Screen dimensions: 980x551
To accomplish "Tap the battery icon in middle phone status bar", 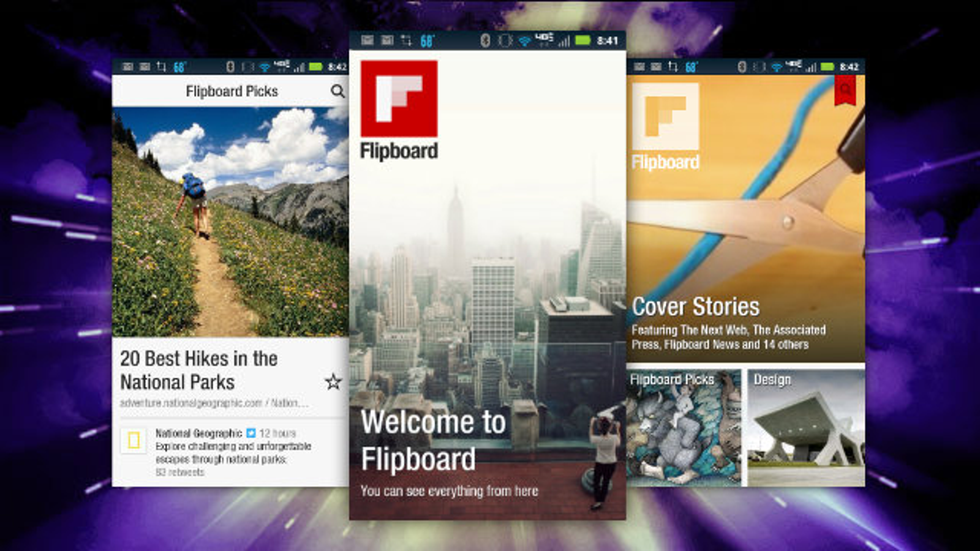I will click(582, 40).
